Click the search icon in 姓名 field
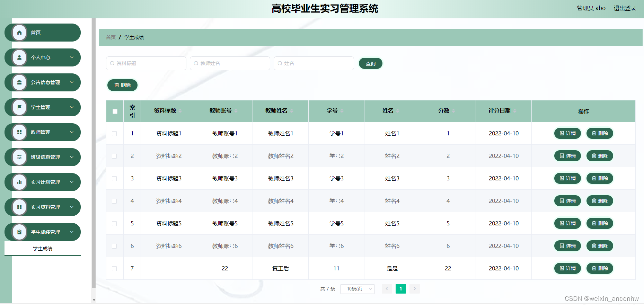This screenshot has width=644, height=305. 280,63
